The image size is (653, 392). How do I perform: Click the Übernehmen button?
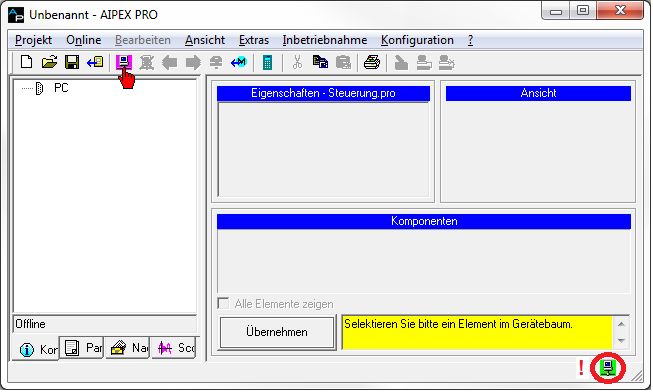click(x=277, y=332)
